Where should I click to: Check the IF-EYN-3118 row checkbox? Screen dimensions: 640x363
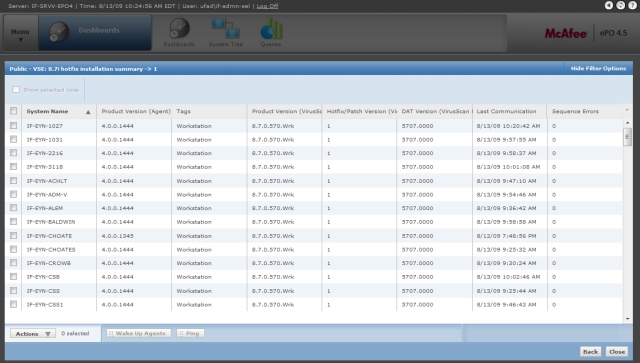point(13,167)
